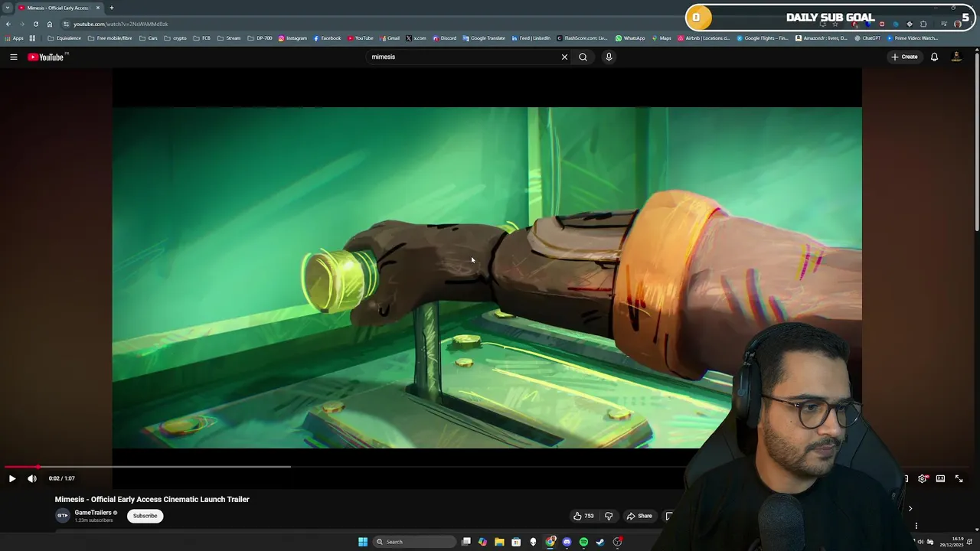Switch to theater mode
This screenshot has width=980, height=551.
point(940,478)
